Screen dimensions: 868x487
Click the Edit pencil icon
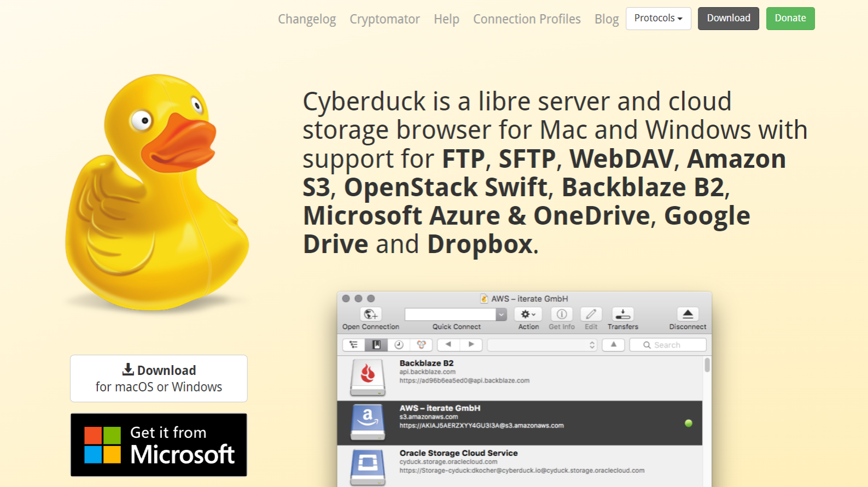pos(591,314)
